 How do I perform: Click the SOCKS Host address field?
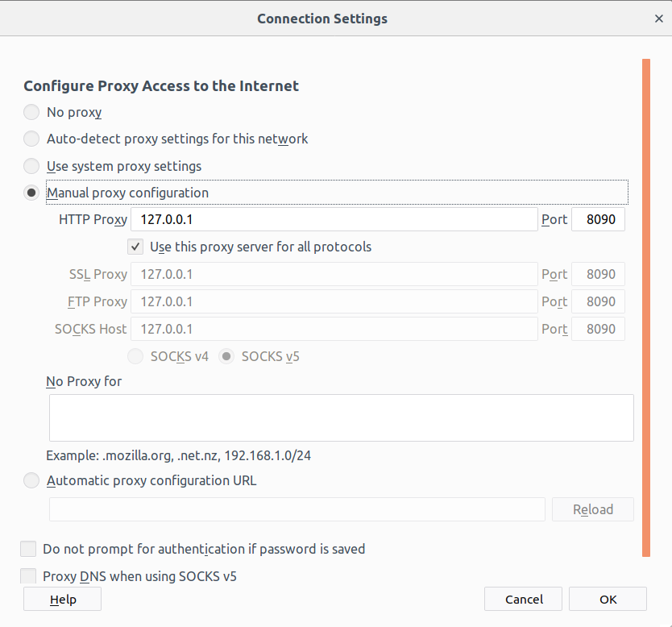click(334, 329)
